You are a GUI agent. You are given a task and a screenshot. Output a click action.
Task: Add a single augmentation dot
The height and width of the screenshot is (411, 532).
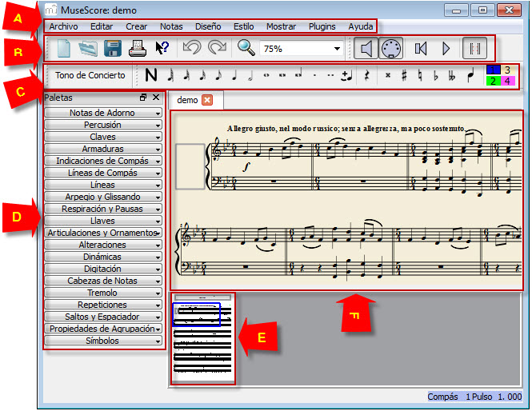click(315, 75)
